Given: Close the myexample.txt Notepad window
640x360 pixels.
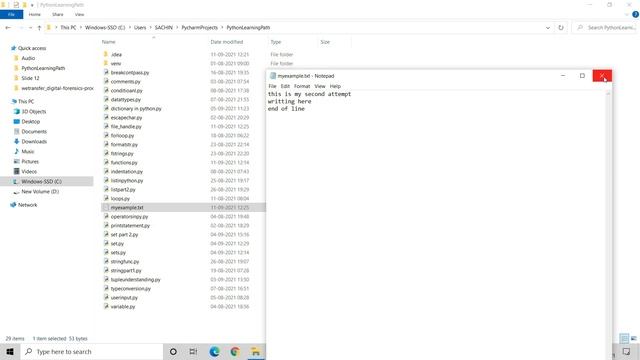Looking at the screenshot, I should [602, 76].
